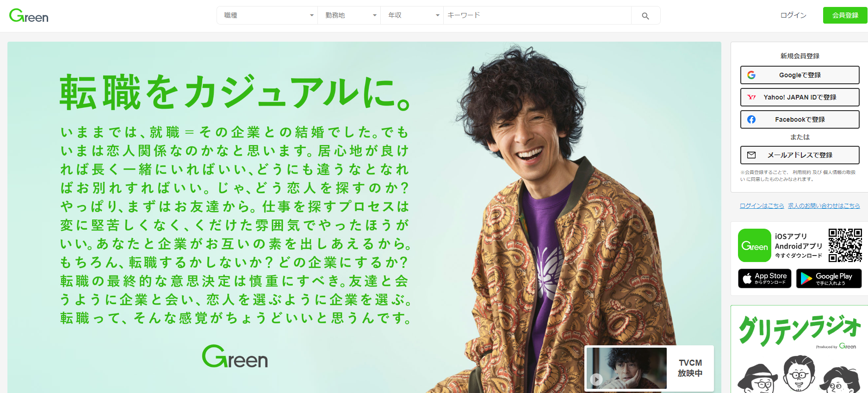Choose メールアドレスで登録 button

click(x=800, y=155)
